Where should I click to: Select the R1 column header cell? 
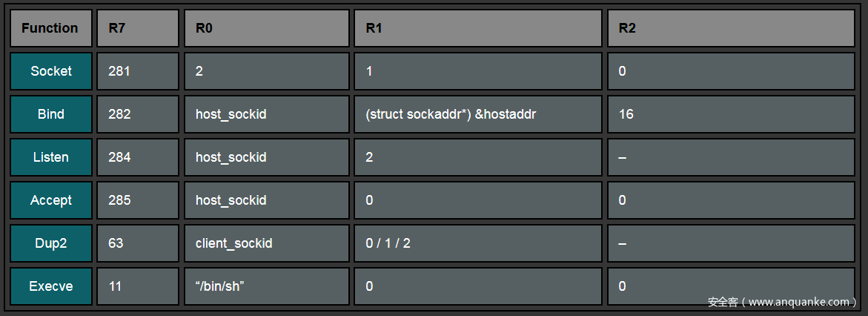(x=478, y=28)
